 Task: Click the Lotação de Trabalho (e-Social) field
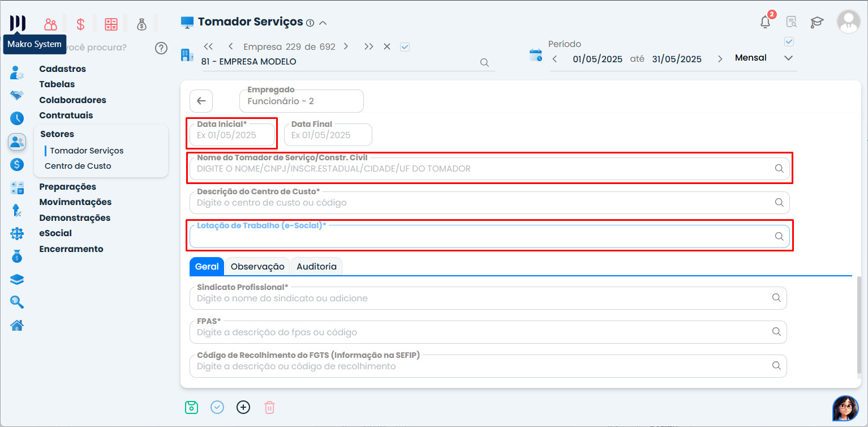click(489, 236)
